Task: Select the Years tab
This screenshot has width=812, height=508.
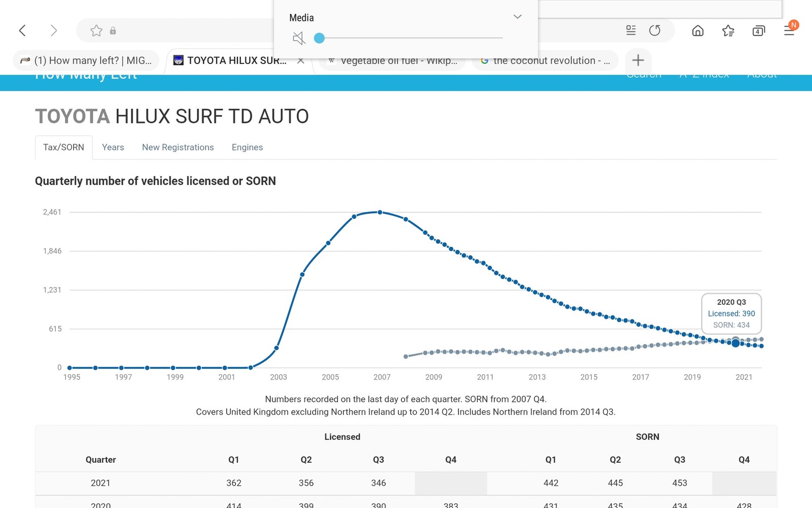Action: (113, 147)
